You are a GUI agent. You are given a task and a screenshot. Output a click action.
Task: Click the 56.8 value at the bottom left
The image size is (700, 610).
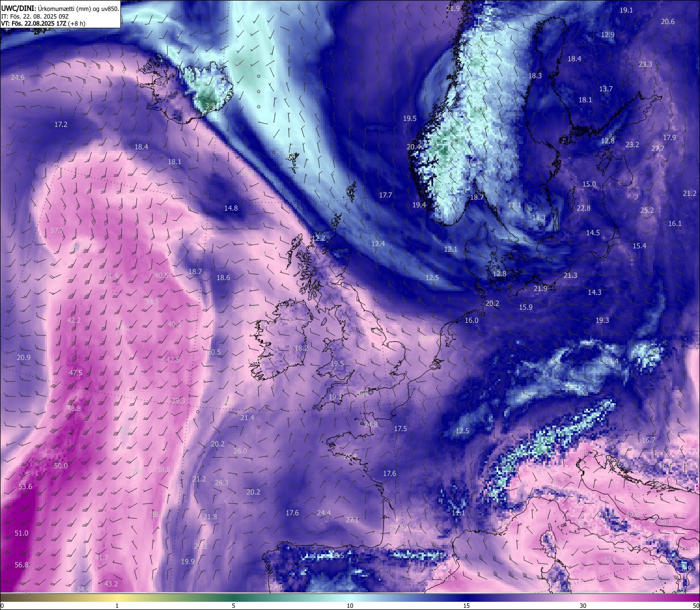pyautogui.click(x=21, y=565)
